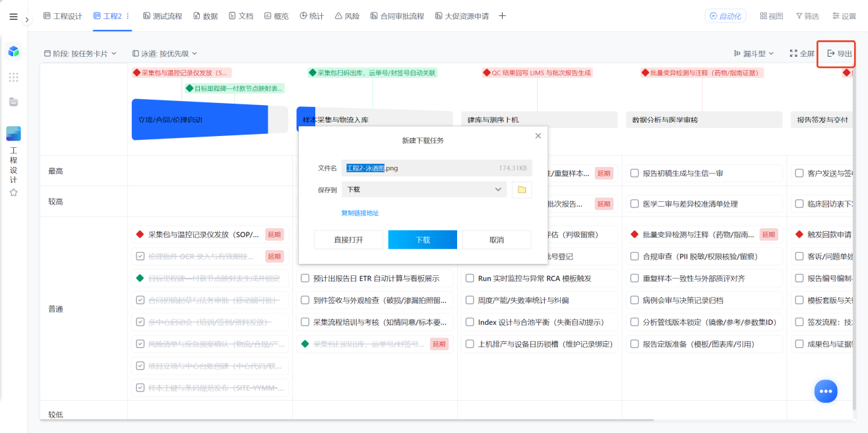Open the 大促资源申请 tab

[462, 16]
